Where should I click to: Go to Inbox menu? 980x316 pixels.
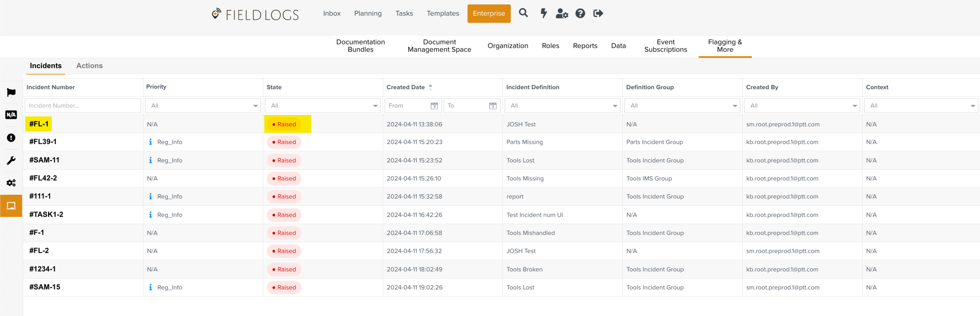332,13
